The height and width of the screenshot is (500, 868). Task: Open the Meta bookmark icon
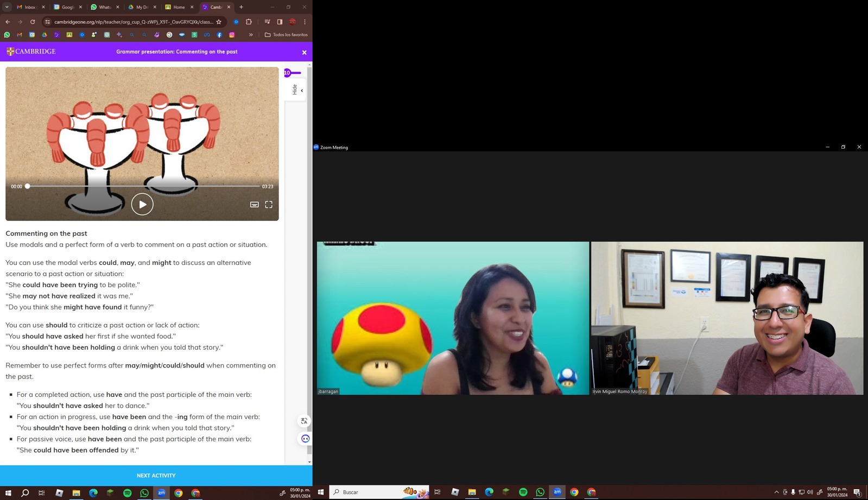(x=207, y=35)
